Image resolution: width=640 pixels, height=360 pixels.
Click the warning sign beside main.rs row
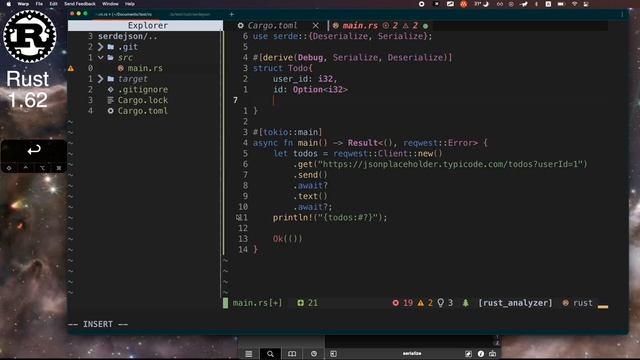coord(71,68)
